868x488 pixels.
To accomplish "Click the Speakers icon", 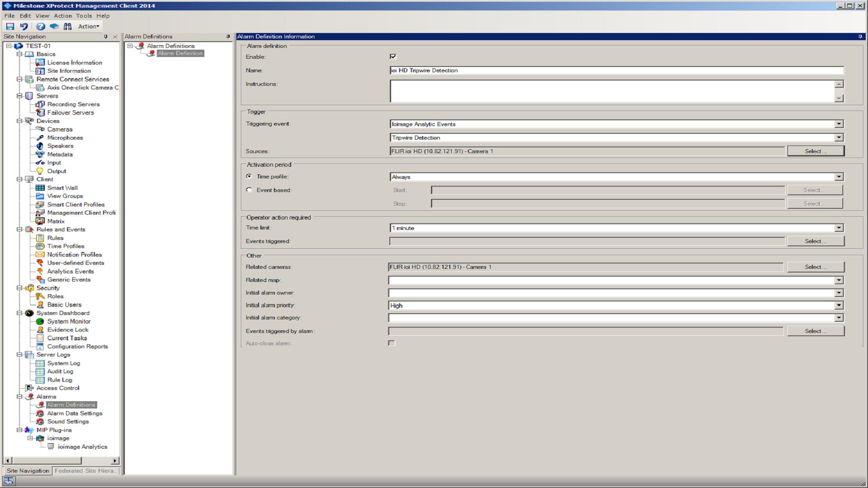I will [x=40, y=146].
